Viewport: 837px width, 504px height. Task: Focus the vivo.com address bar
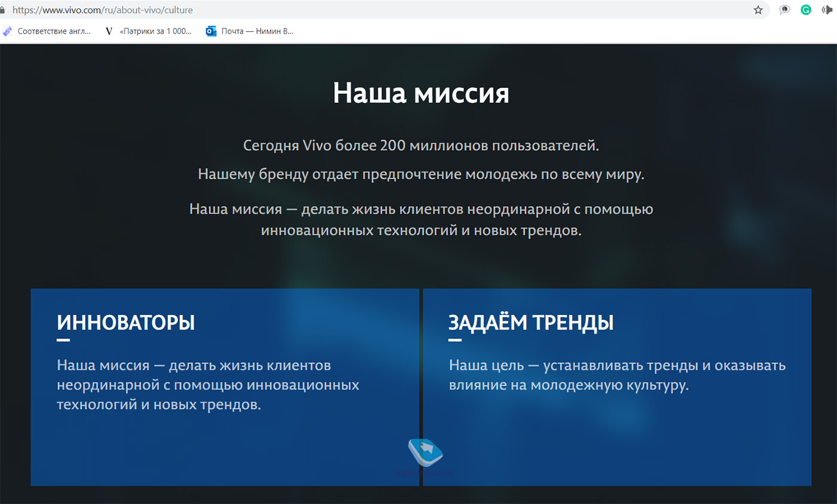[359, 10]
